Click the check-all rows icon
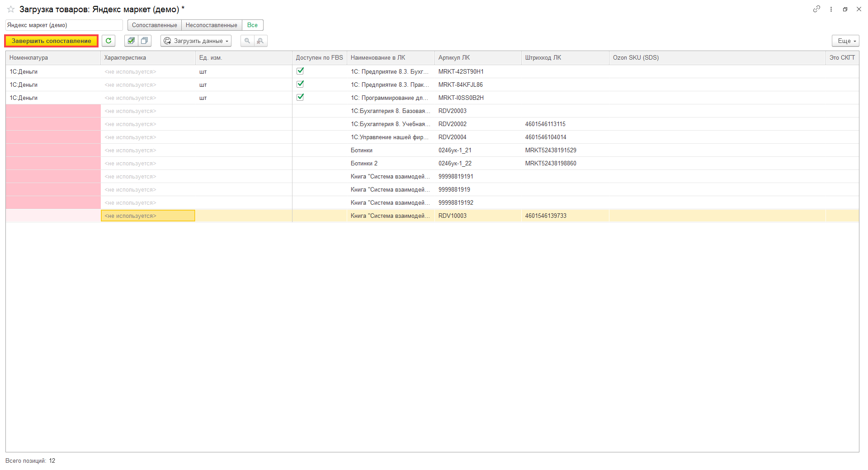The height and width of the screenshot is (470, 868). [x=131, y=41]
